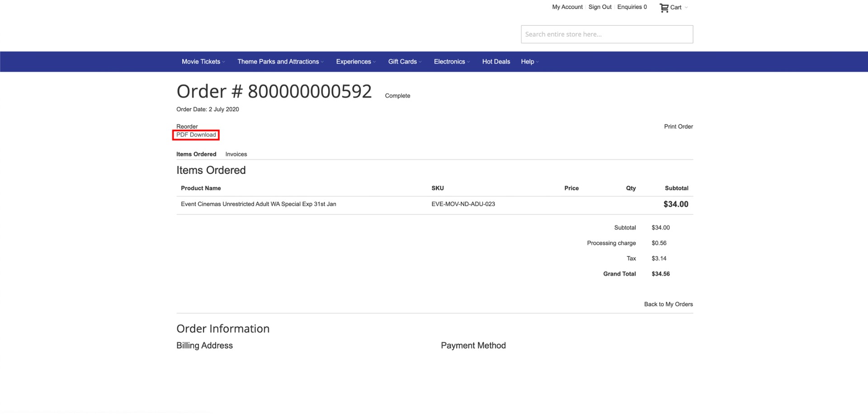Image resolution: width=868 pixels, height=414 pixels.
Task: Click the Subtotal column header
Action: pos(676,188)
